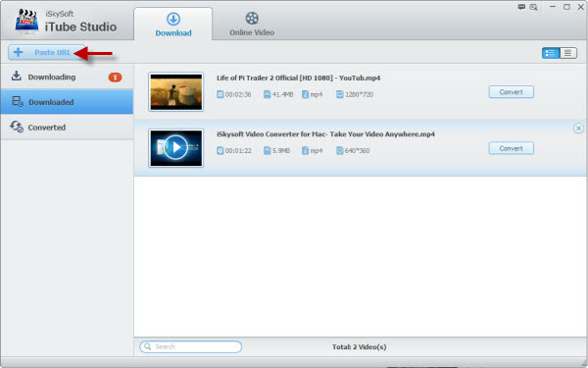Screen dimensions: 588x368
Task: Switch to detailed thumbnail list view
Action: pos(551,53)
